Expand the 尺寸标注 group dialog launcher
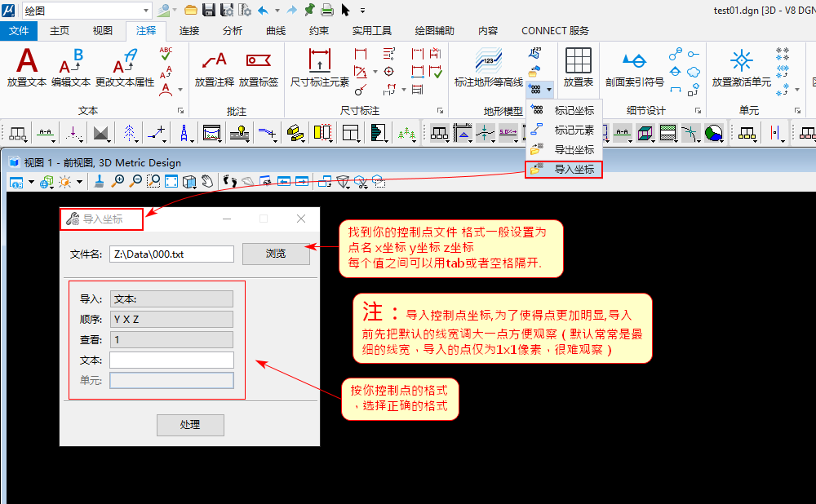The height and width of the screenshot is (504, 816). click(441, 111)
